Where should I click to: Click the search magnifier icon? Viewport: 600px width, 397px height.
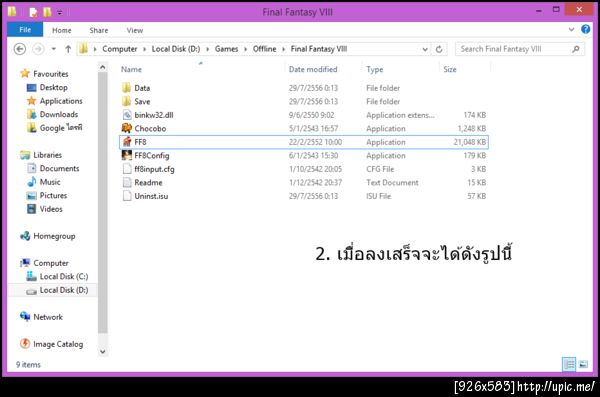click(x=576, y=49)
